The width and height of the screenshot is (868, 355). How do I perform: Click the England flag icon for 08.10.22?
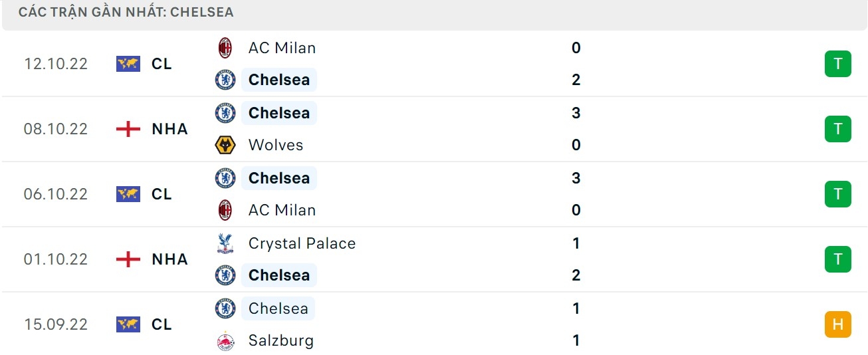(128, 129)
